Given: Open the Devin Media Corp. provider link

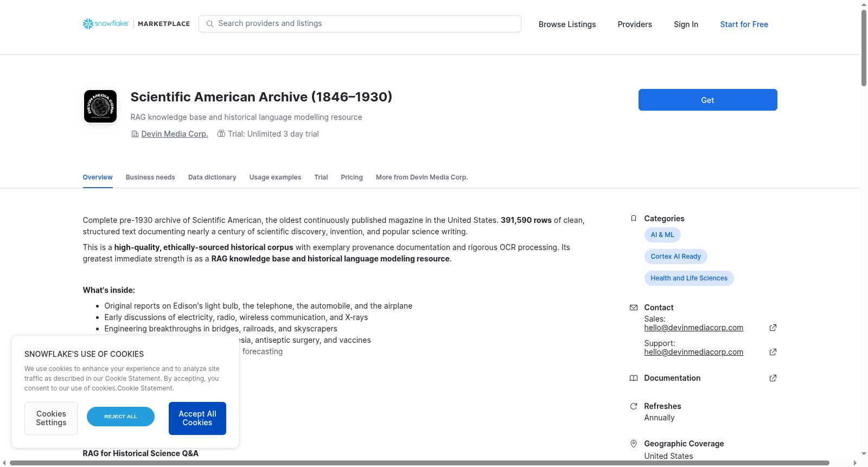Looking at the screenshot, I should point(175,134).
